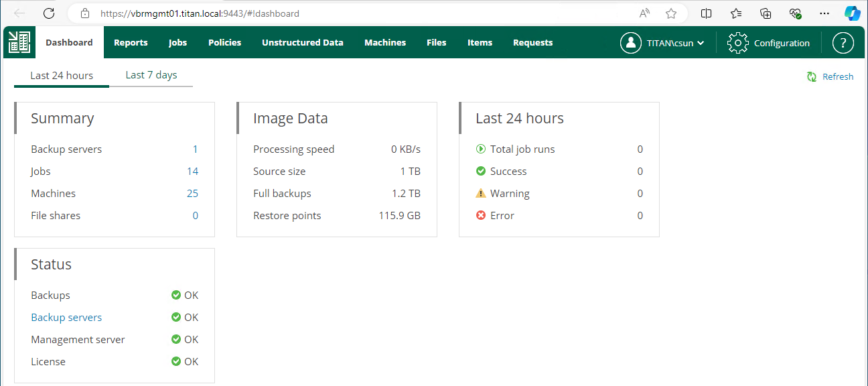
Task: Open Configuration gear icon
Action: [x=737, y=43]
